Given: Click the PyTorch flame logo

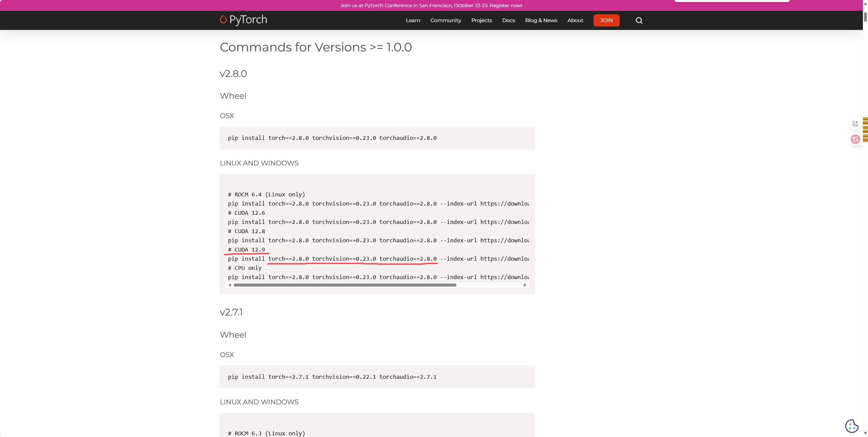Looking at the screenshot, I should click(223, 20).
